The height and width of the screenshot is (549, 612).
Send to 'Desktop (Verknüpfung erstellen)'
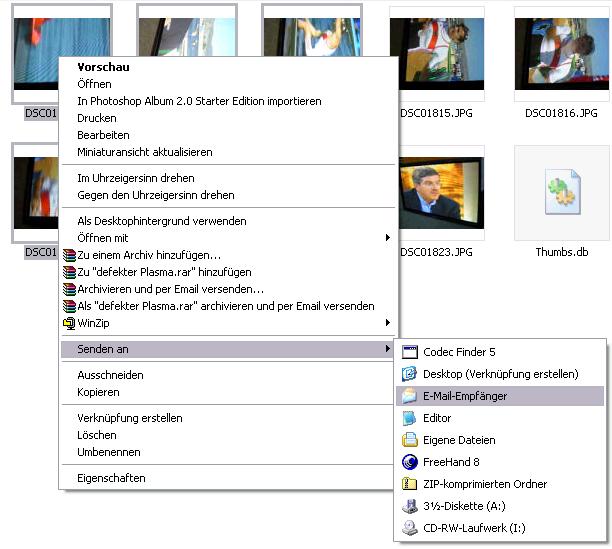(500, 374)
